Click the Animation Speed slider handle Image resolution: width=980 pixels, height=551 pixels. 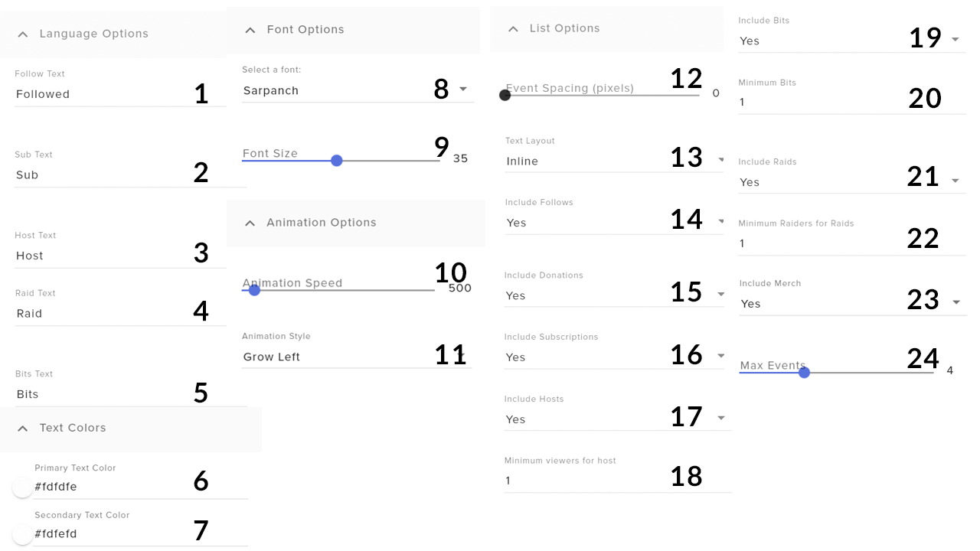coord(254,290)
